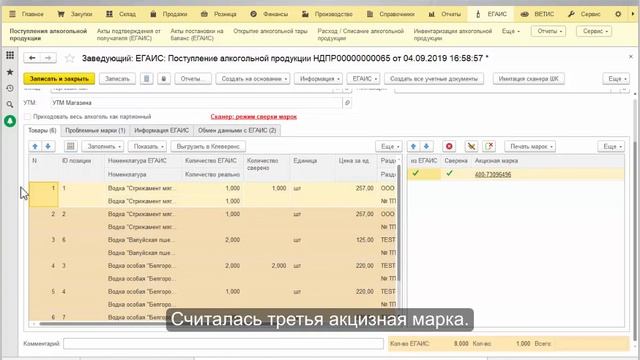640x360 pixels.
Task: Click goods table vertical scrollbar
Action: click(399, 222)
